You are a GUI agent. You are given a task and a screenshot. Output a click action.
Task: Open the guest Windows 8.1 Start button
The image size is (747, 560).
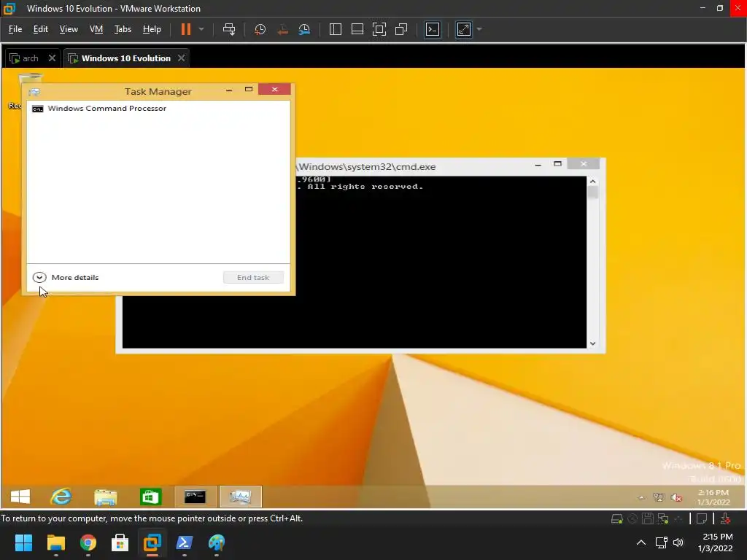point(20,497)
